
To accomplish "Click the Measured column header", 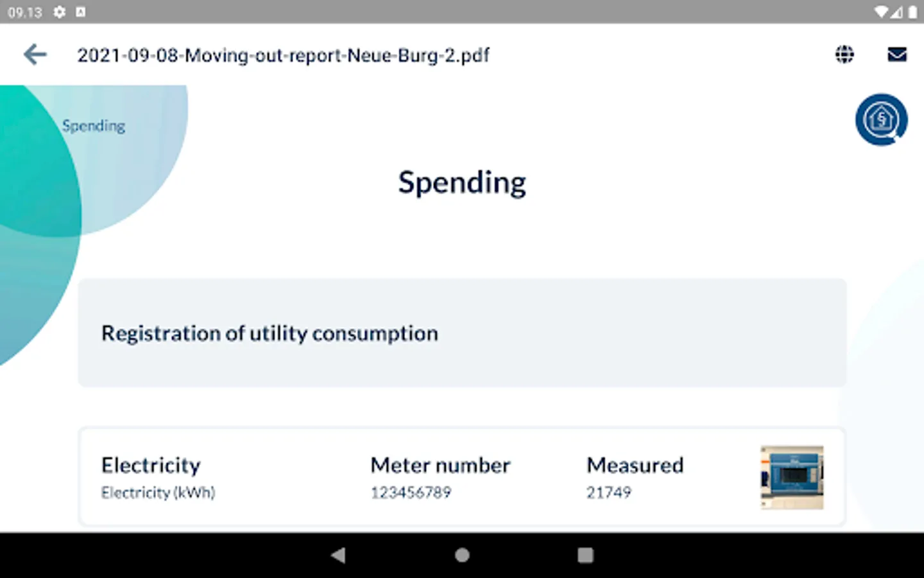I will pyautogui.click(x=635, y=465).
